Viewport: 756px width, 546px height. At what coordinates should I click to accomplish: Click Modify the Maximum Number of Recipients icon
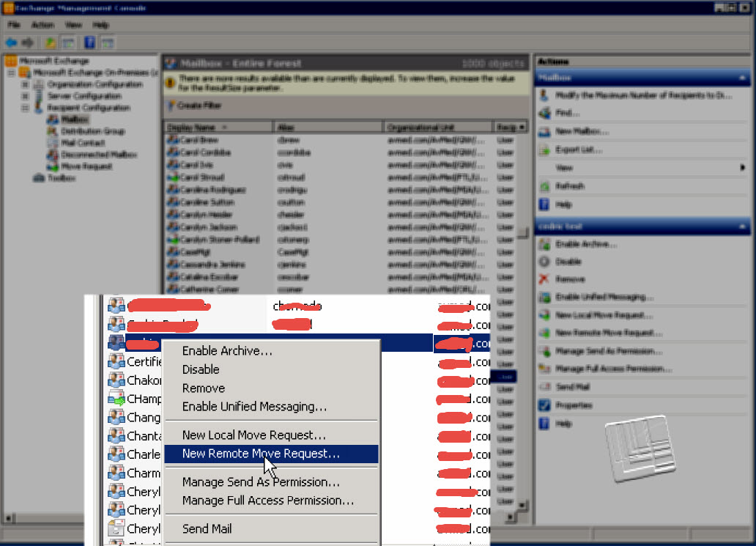pyautogui.click(x=544, y=95)
